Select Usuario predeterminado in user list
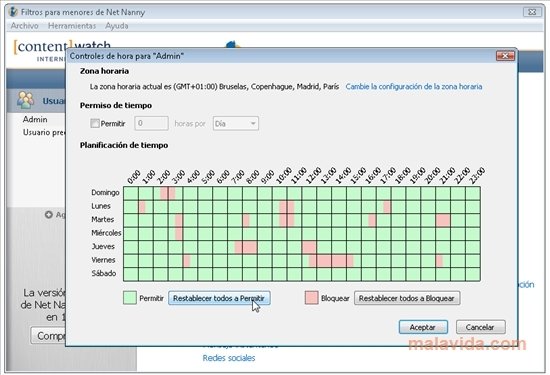Image resolution: width=550 pixels, height=375 pixels. [44, 132]
